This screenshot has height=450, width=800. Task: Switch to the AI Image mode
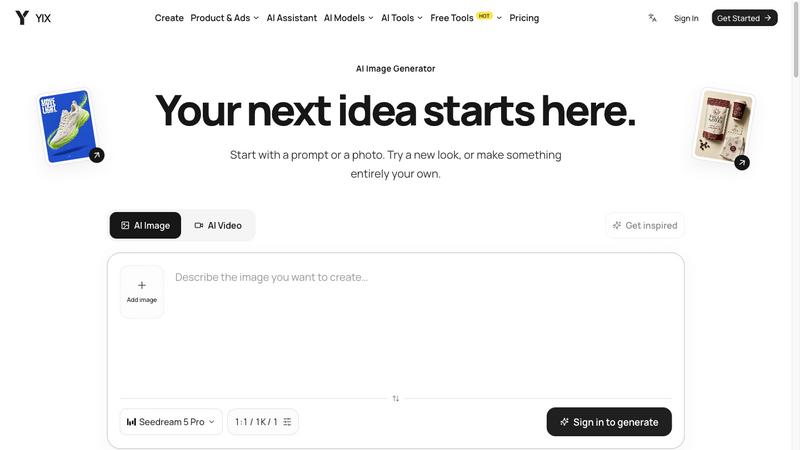(145, 226)
